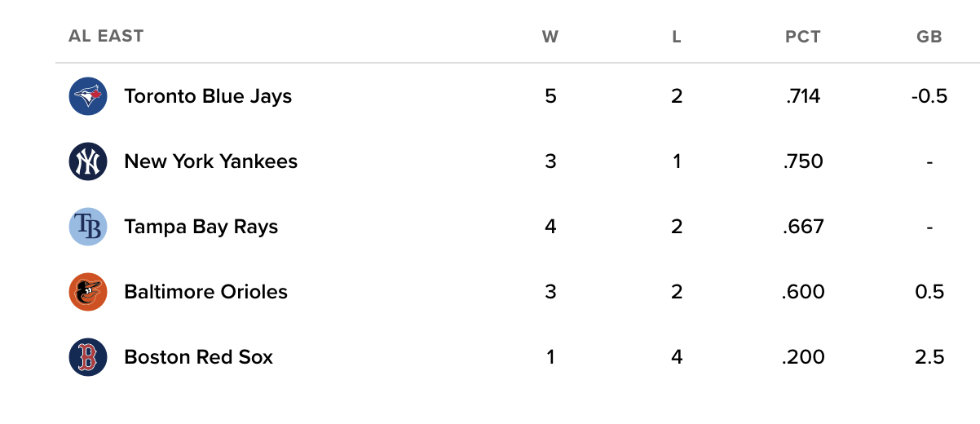980x424 pixels.
Task: Open the New York Yankees team link
Action: [x=210, y=161]
